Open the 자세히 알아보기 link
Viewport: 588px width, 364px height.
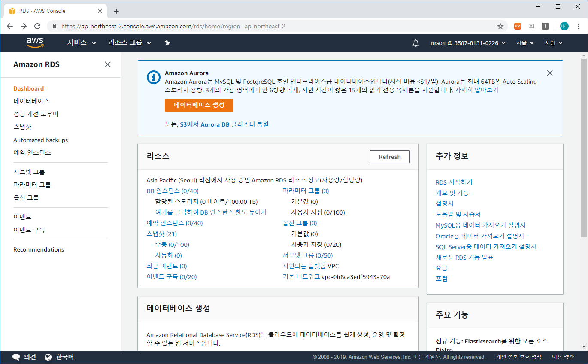(476, 90)
